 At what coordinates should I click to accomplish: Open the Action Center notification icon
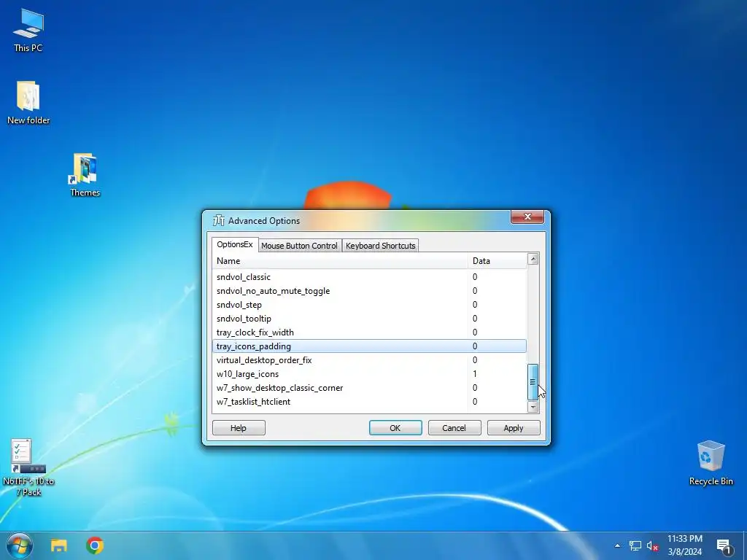point(724,546)
